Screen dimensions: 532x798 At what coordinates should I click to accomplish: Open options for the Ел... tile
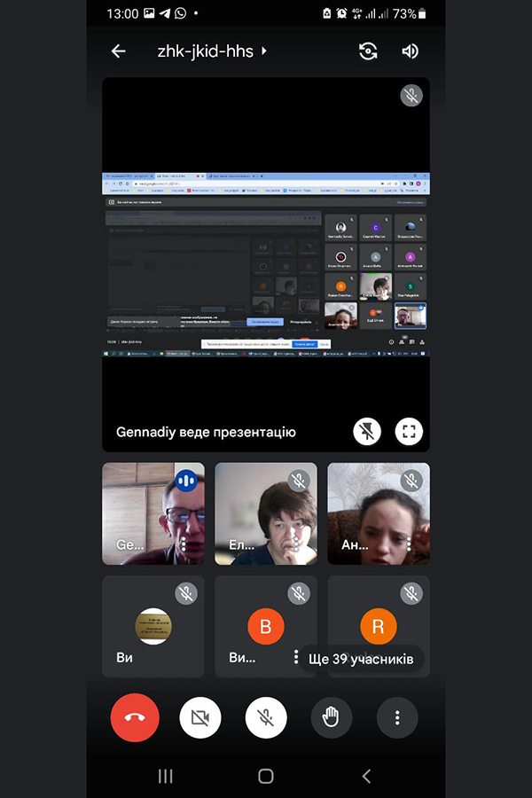click(296, 544)
